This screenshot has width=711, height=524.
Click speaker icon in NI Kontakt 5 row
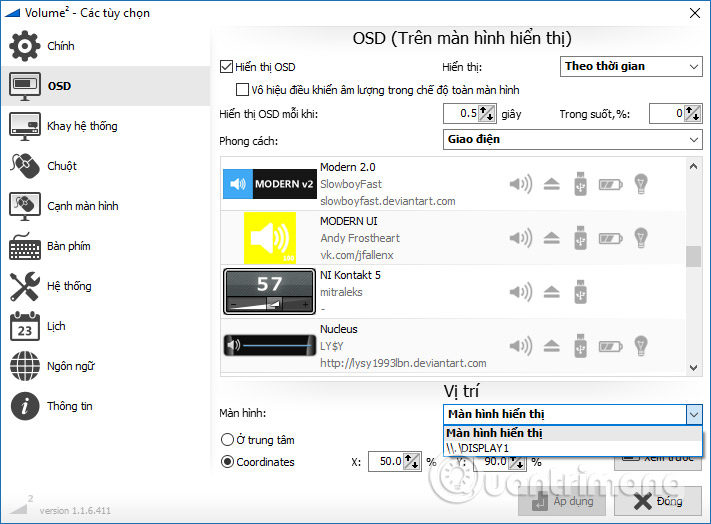tap(521, 292)
